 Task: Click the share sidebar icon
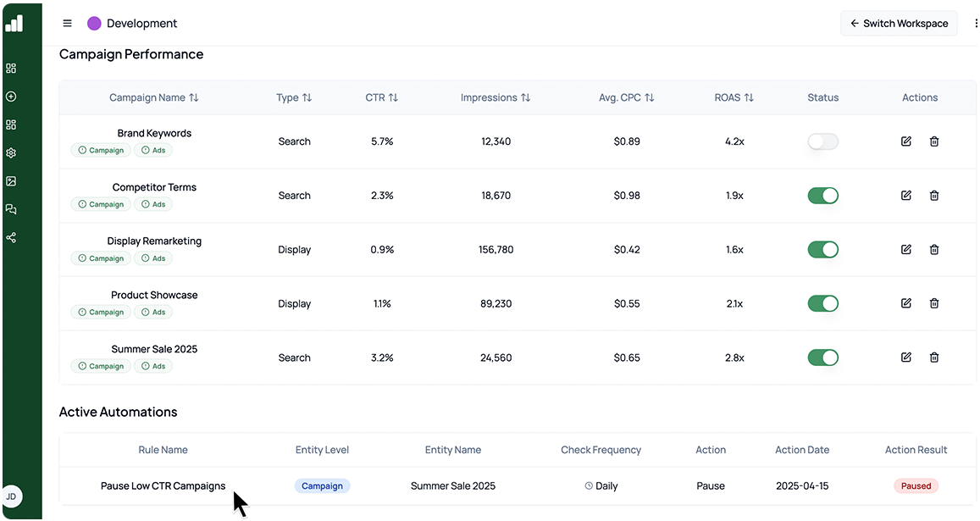(11, 238)
